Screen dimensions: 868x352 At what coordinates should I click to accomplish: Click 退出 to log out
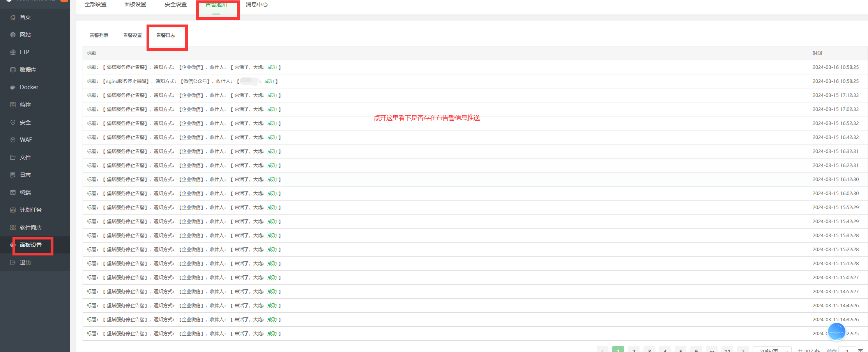coord(25,262)
